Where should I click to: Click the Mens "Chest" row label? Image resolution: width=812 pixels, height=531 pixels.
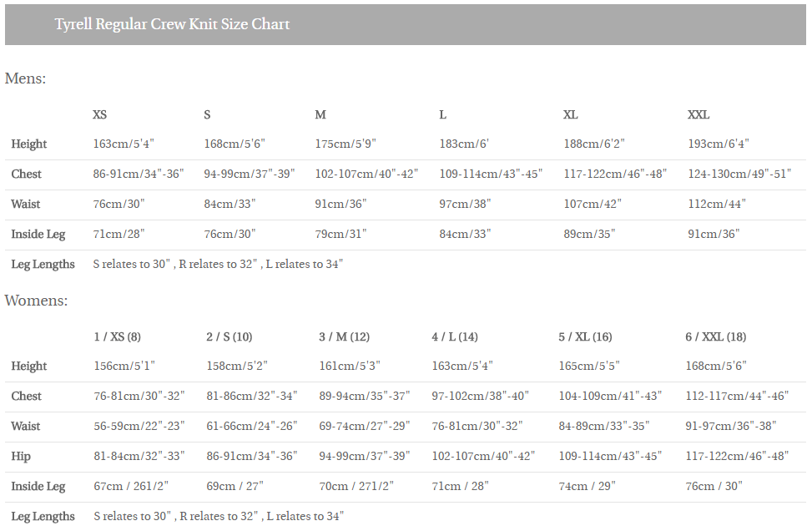tap(26, 174)
